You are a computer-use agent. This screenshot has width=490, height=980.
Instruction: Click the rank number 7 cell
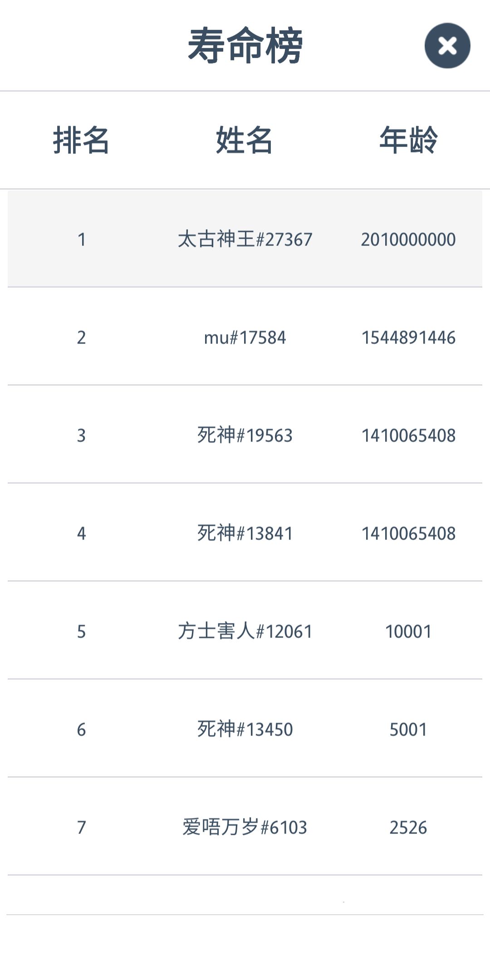81,827
